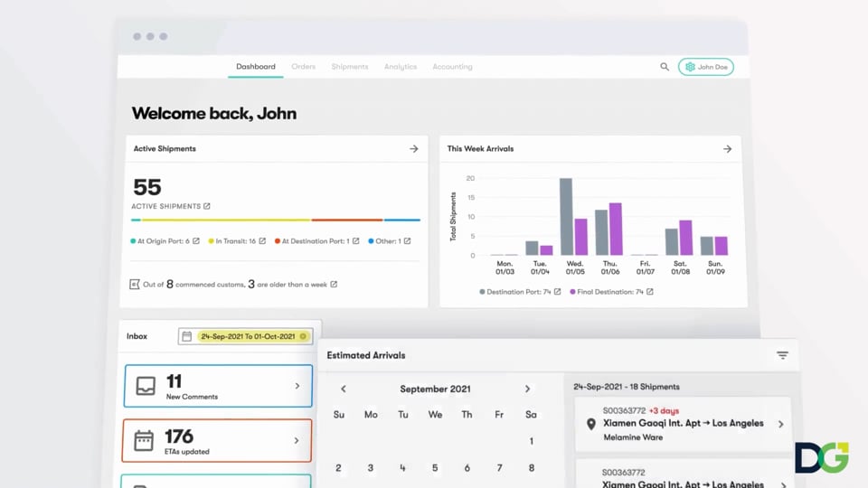Open the 176 ETAs updated card

coord(217,440)
